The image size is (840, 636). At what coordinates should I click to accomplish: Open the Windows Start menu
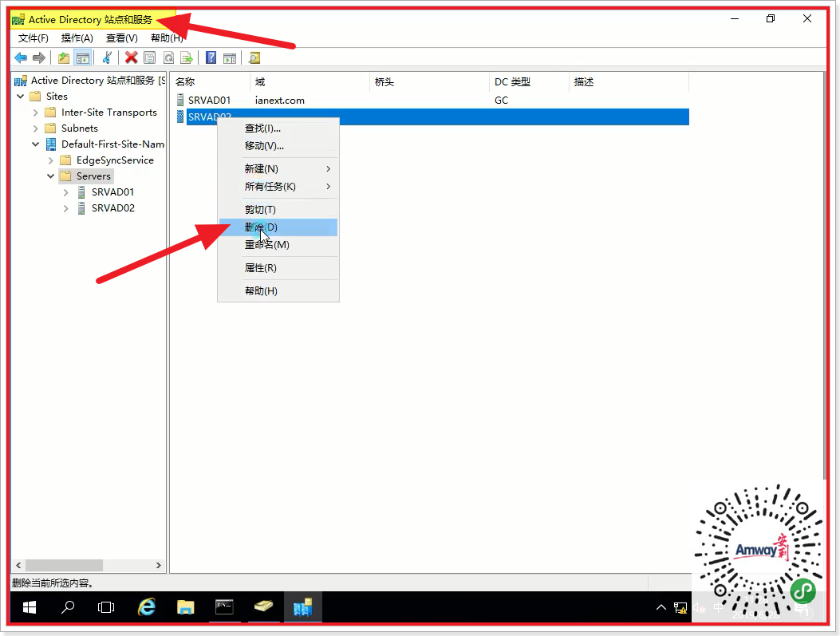[30, 607]
